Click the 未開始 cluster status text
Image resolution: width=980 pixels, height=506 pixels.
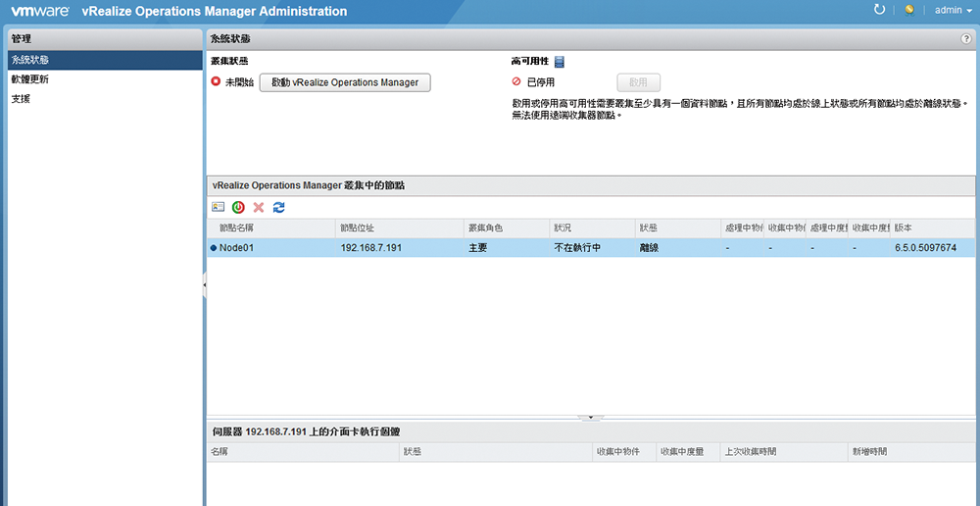pyautogui.click(x=239, y=82)
